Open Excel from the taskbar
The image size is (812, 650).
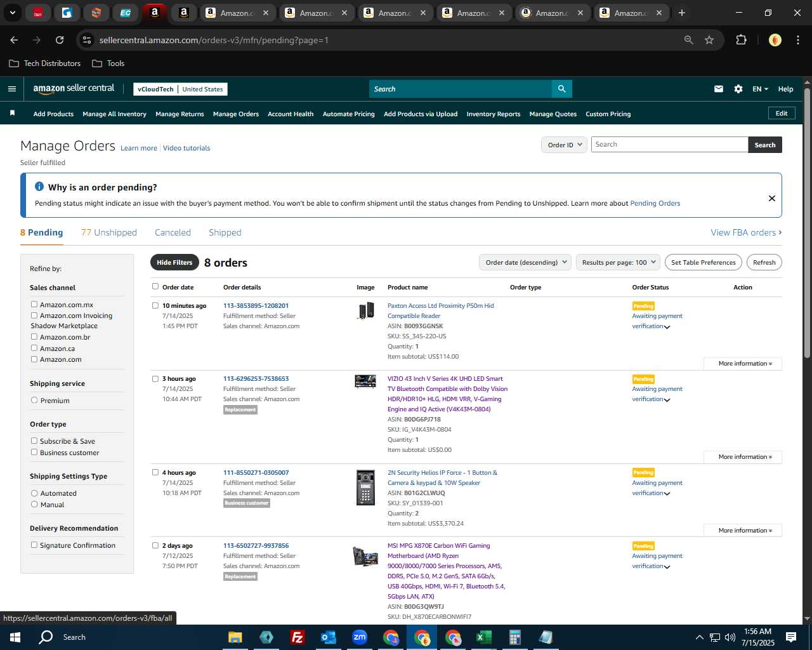483,637
